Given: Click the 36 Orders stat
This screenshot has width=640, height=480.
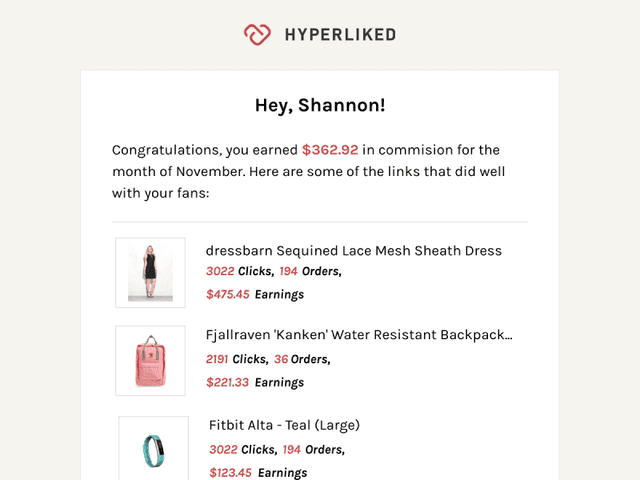Looking at the screenshot, I should (x=301, y=359).
